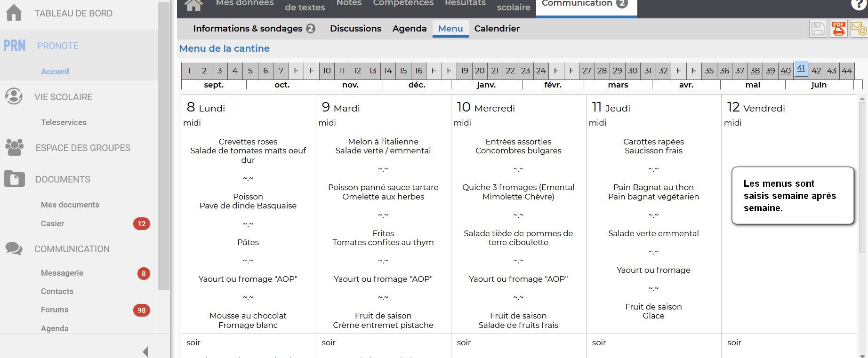
Task: Expand the ESPACE DES GROUPES section
Action: click(x=83, y=148)
